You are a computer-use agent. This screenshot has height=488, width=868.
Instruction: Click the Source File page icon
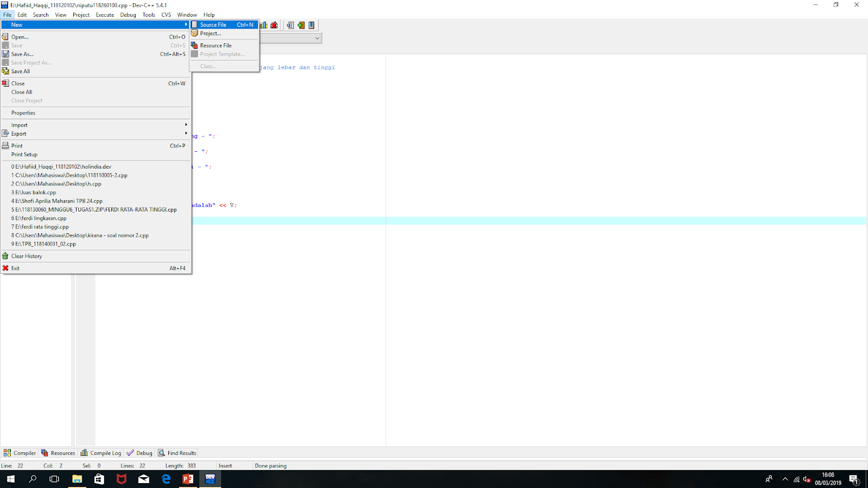[x=195, y=24]
